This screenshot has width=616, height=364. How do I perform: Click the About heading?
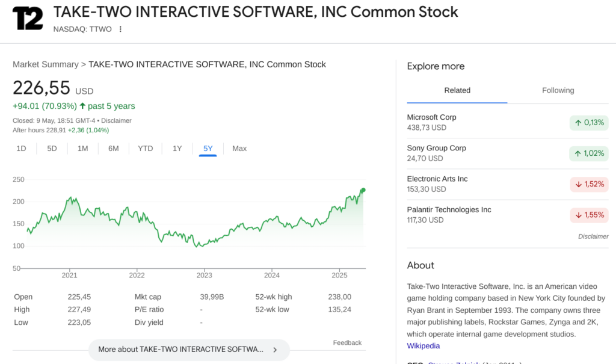click(420, 265)
